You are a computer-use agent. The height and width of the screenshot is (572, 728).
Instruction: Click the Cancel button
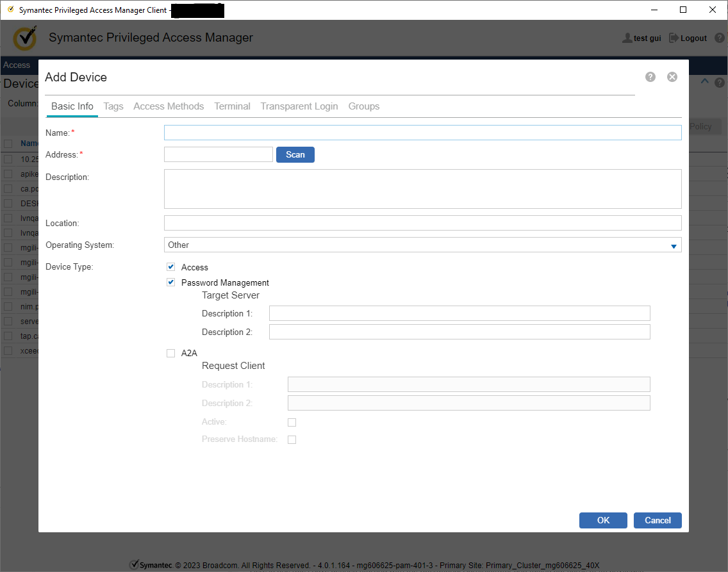coord(658,520)
